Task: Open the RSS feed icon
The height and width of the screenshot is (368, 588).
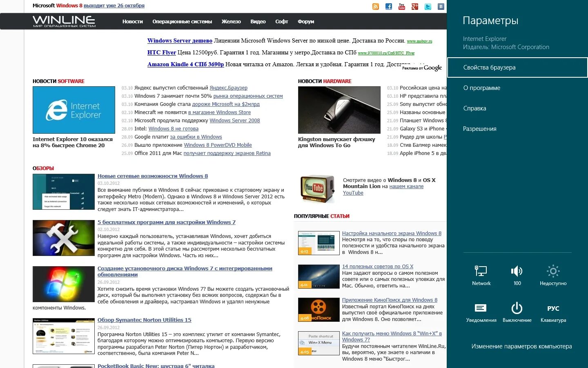Action: click(376, 6)
